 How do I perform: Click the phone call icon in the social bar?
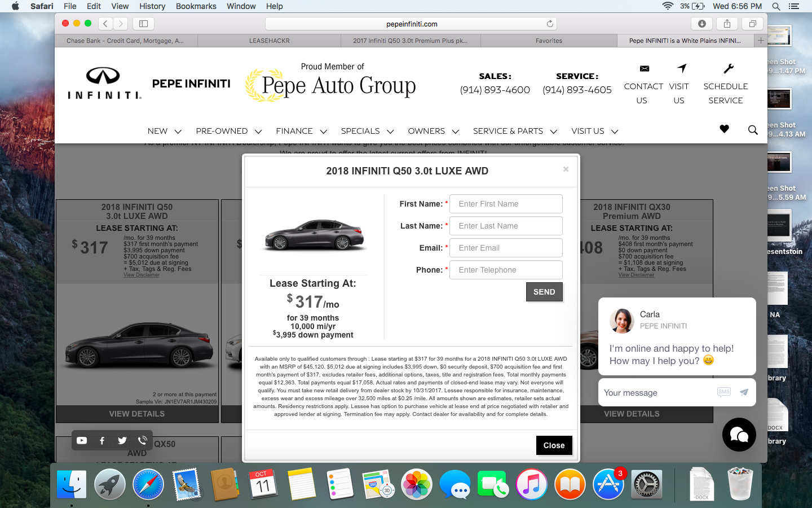tap(143, 440)
